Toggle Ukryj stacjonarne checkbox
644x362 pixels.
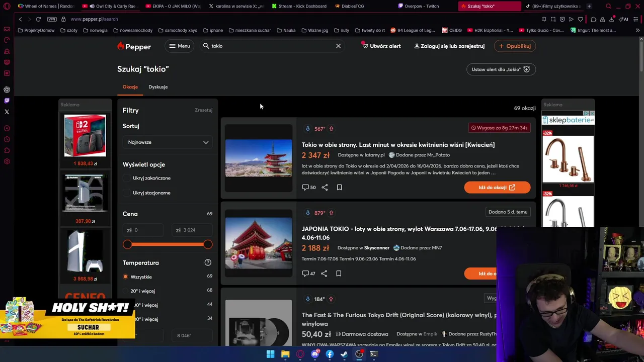[127, 193]
